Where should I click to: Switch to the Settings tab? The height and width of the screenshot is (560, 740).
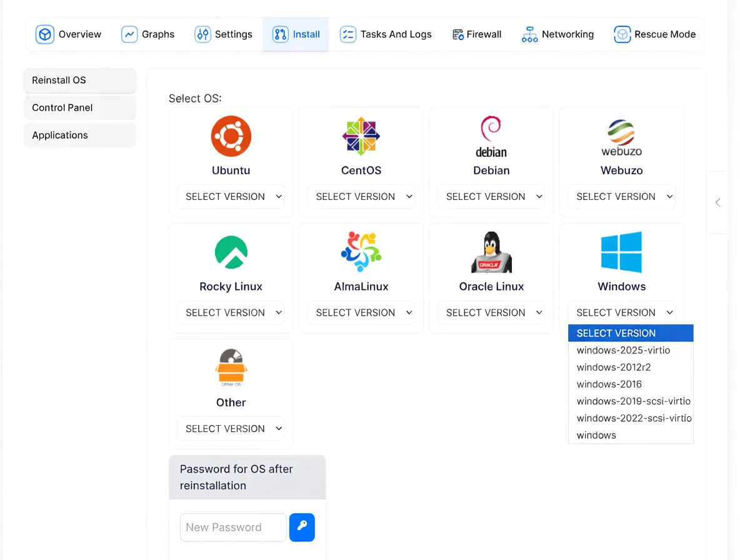click(x=223, y=34)
